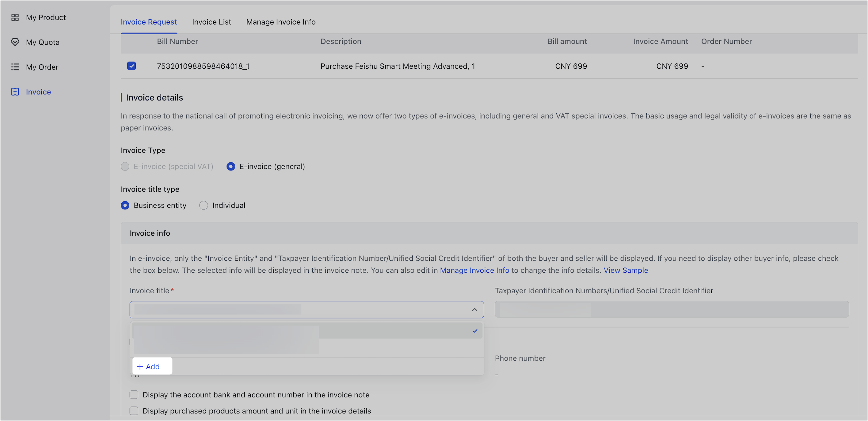Click the + Add button
This screenshot has width=868, height=421.
152,366
